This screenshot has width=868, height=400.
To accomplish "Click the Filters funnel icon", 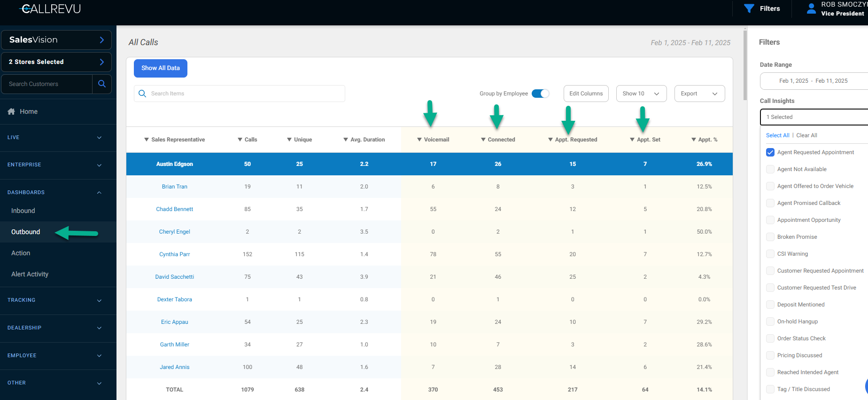I will (x=749, y=8).
